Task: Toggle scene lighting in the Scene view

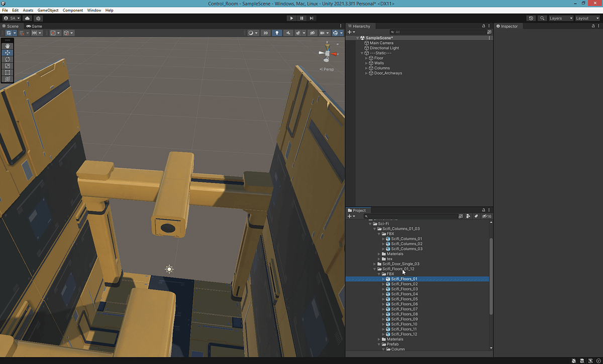Action: 277,33
